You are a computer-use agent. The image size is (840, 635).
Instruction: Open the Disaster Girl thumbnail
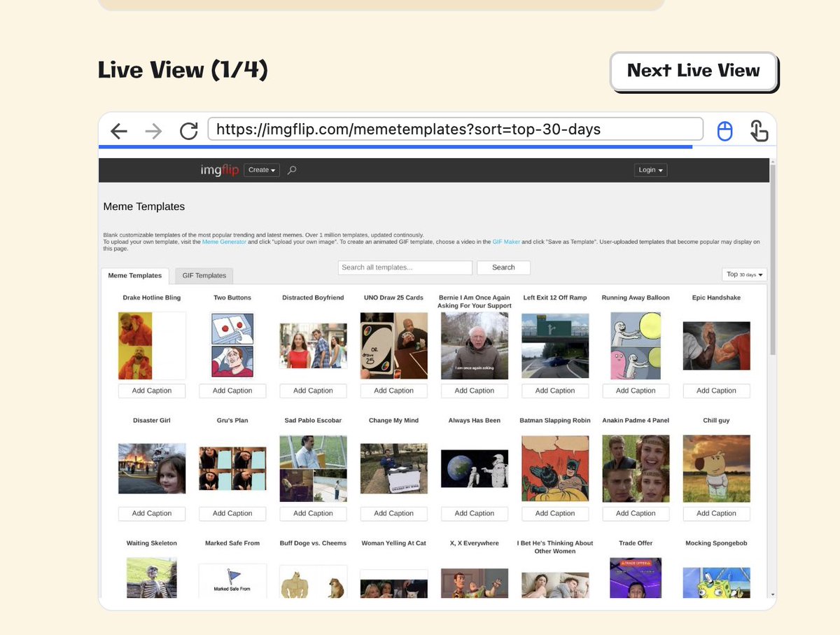152,468
